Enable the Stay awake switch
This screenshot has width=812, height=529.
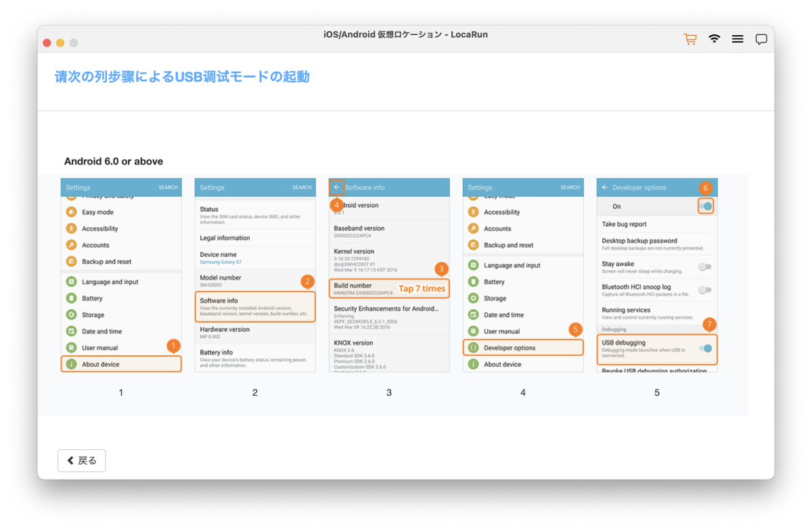[x=705, y=267]
